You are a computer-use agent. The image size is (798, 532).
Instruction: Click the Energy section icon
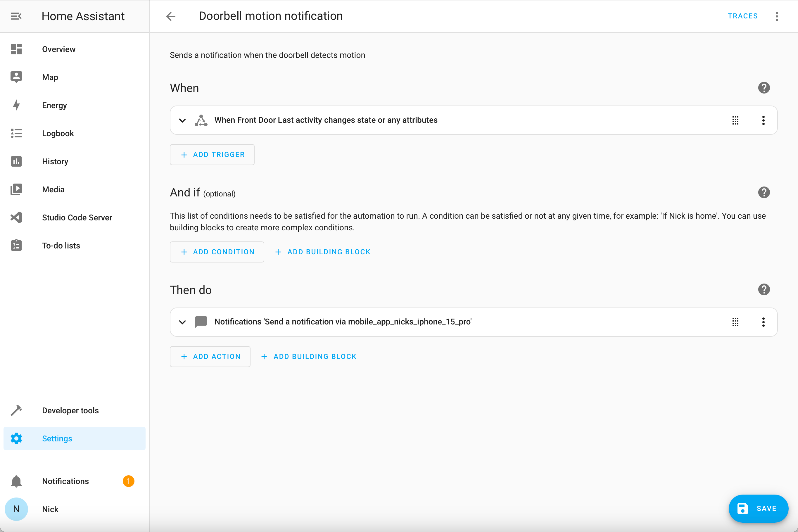point(16,105)
